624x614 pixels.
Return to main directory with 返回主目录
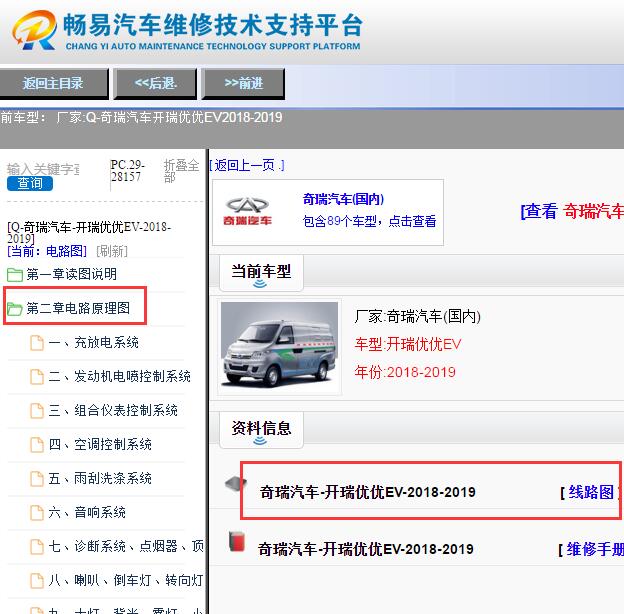point(53,84)
